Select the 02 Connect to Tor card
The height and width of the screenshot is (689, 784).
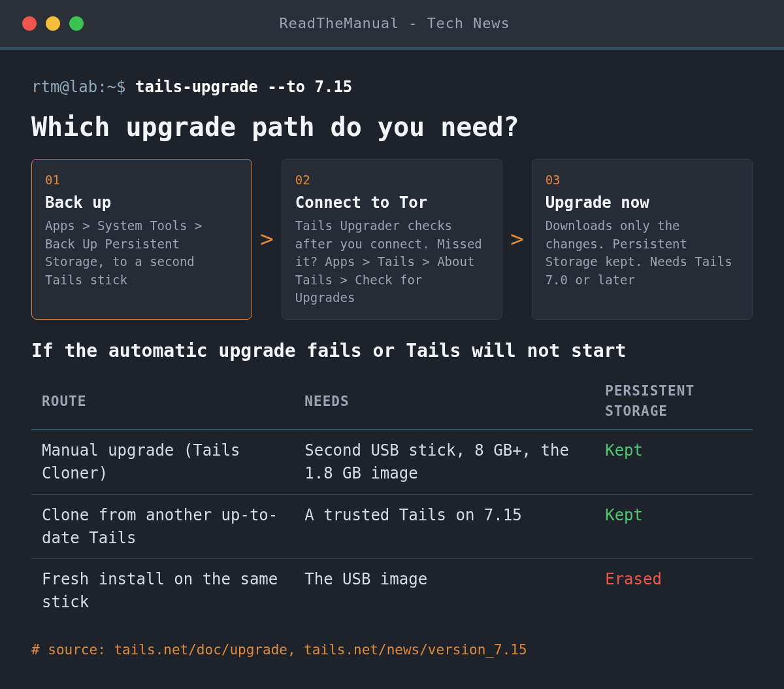pos(392,239)
